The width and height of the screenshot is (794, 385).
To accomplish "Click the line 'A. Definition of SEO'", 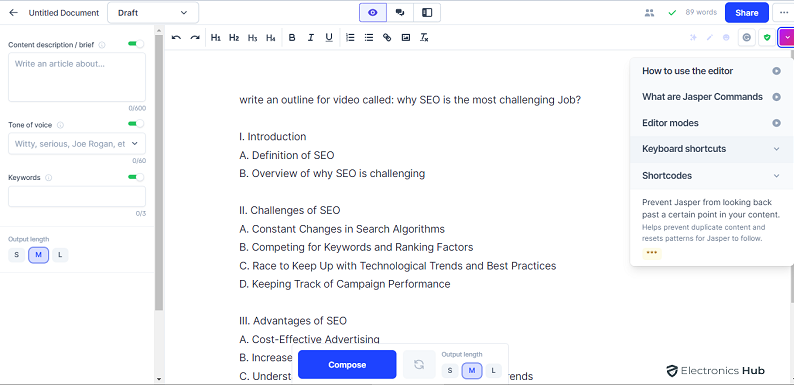I will [287, 155].
